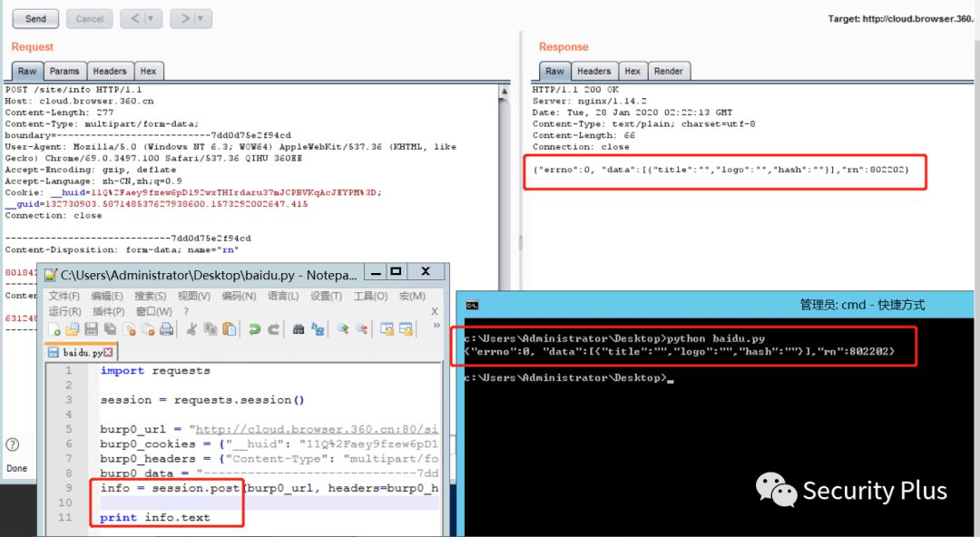Click the Sync vertical scrolling icon in Notepad++
Viewport: 980px width, 537px height.
pos(387,329)
